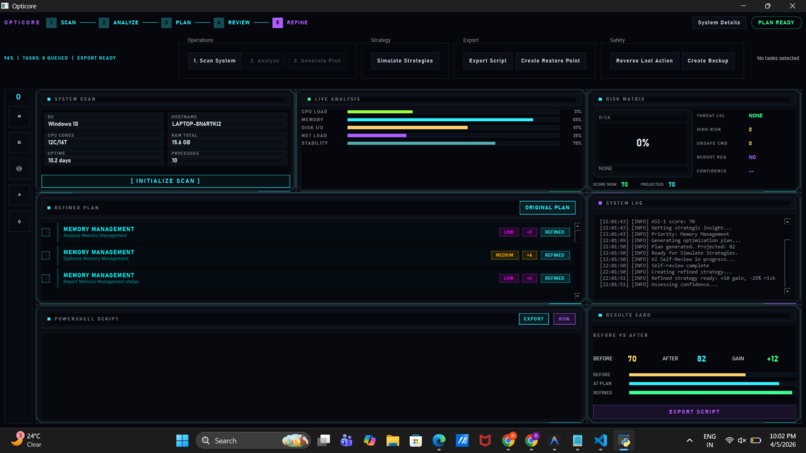
Task: Click the system log text area
Action: point(689,253)
